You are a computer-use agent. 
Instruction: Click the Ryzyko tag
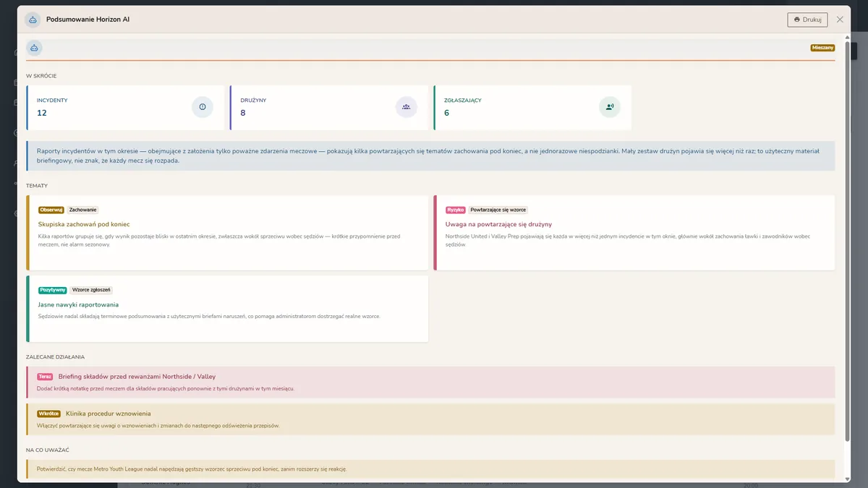coord(456,210)
